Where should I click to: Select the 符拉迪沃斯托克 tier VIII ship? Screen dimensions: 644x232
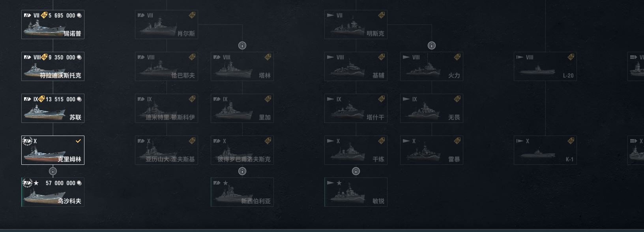click(53, 67)
